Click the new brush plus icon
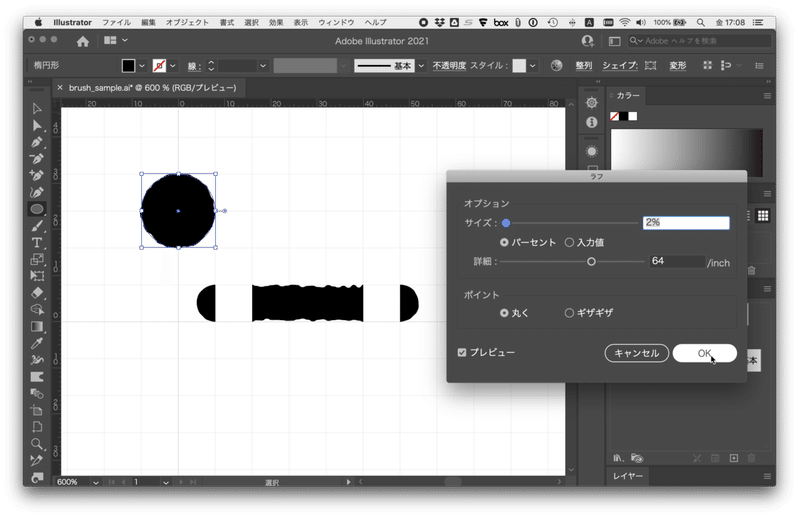 click(734, 458)
